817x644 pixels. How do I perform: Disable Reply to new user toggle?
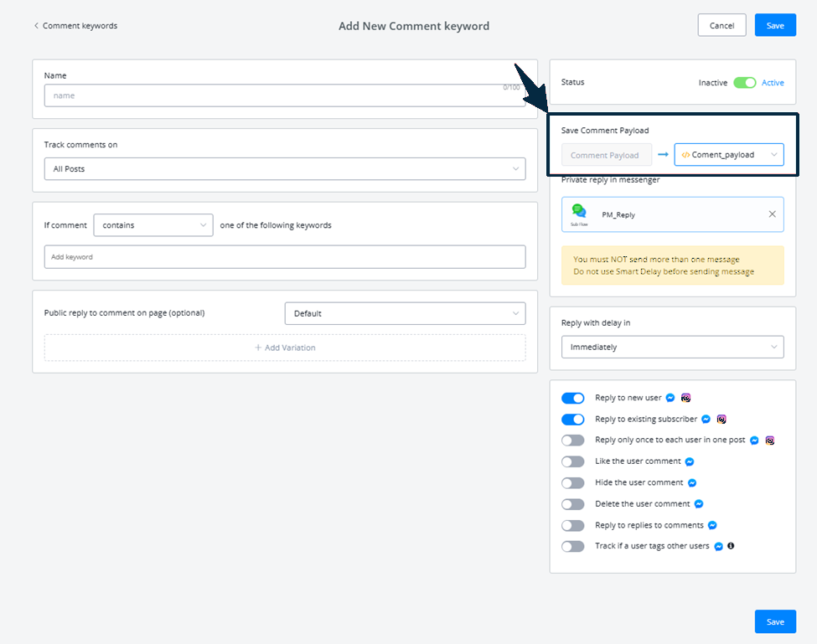click(x=572, y=399)
